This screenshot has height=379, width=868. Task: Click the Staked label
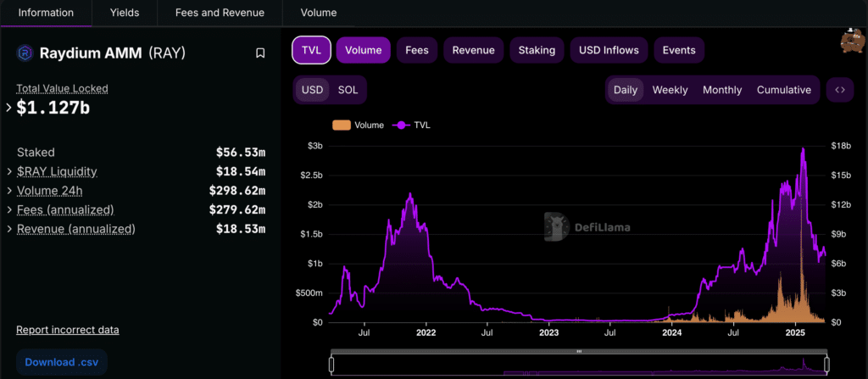36,153
